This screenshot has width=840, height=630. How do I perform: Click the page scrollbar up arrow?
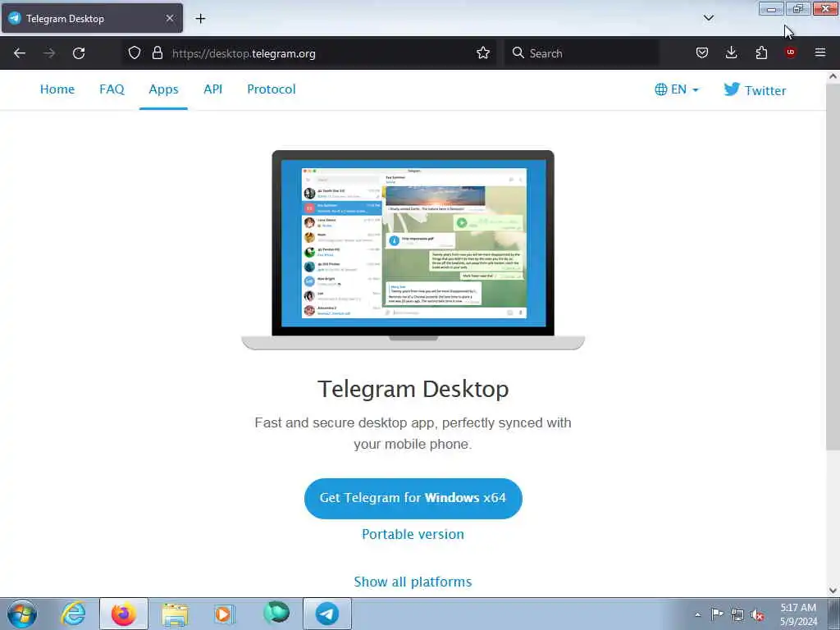click(x=833, y=76)
